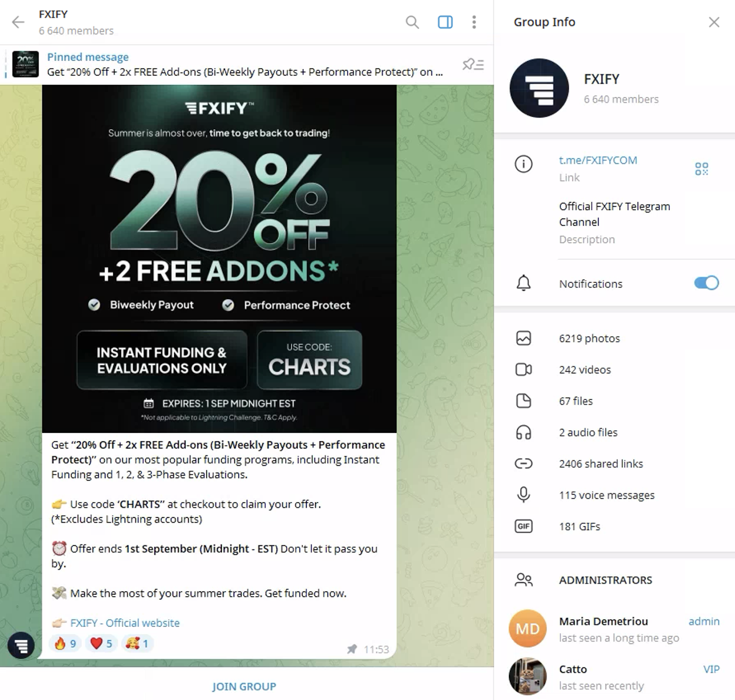
Task: Open search in the FXIFY chat
Action: (412, 22)
